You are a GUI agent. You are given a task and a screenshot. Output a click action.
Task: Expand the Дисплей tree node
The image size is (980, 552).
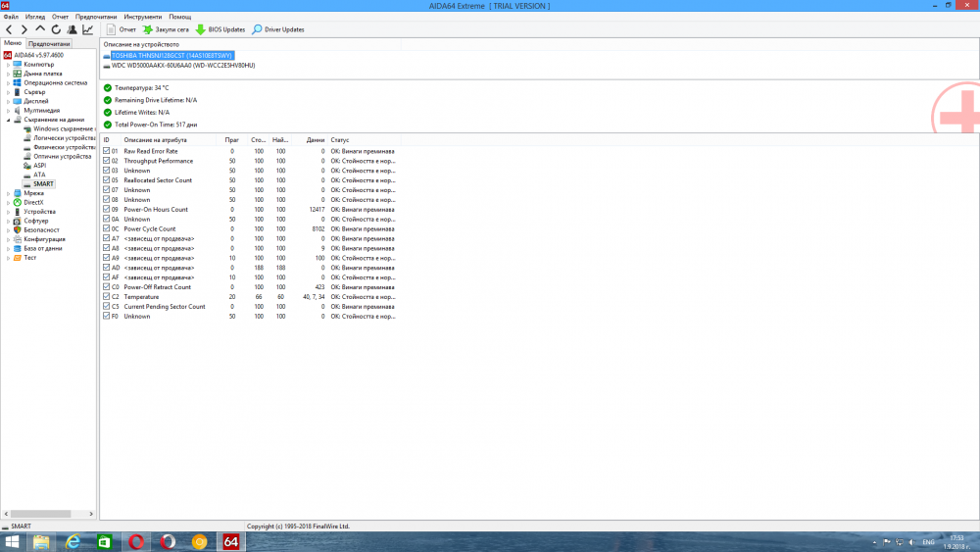point(8,101)
